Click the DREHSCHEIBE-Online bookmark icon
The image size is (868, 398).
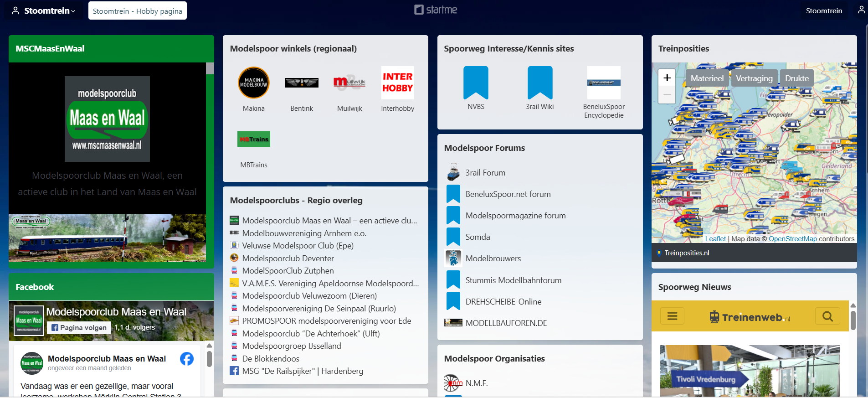coord(453,301)
